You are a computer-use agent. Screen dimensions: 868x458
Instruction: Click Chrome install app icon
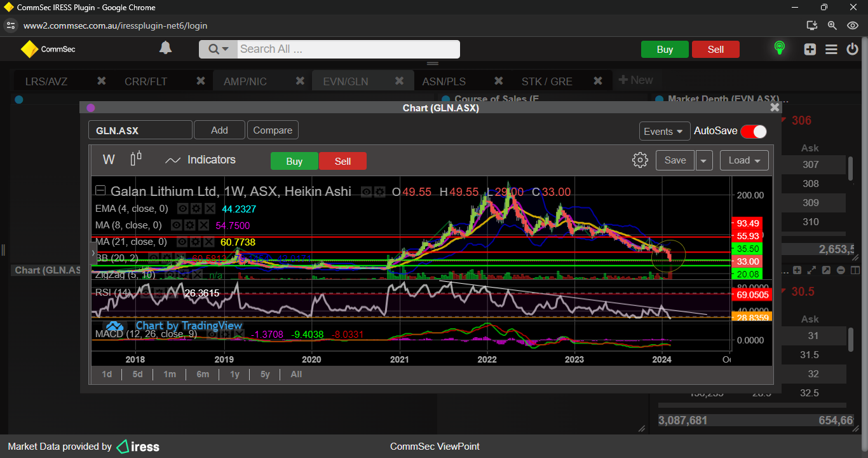(811, 25)
